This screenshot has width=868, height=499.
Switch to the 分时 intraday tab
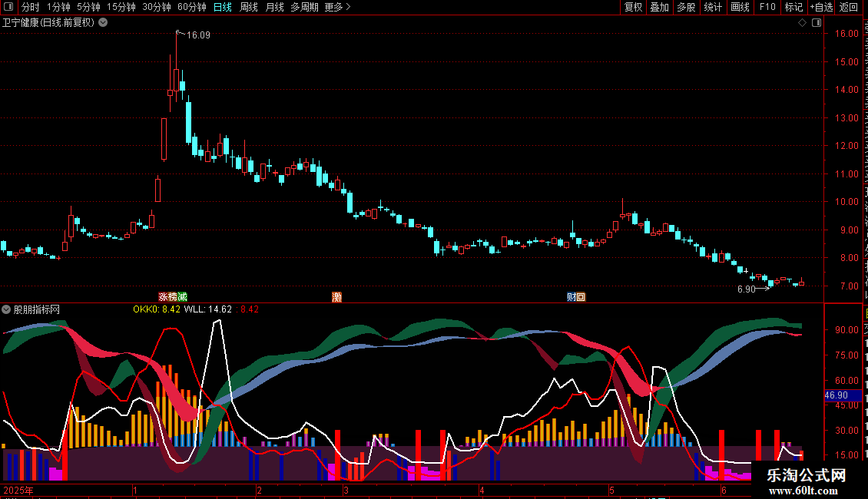pos(31,7)
